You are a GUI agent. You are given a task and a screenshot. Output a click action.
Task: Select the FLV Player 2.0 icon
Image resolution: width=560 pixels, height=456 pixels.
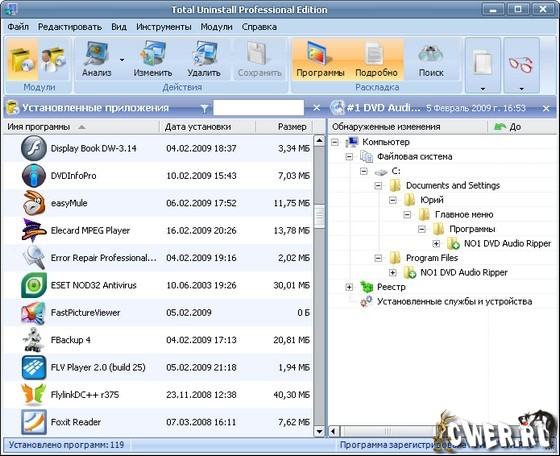pyautogui.click(x=34, y=367)
